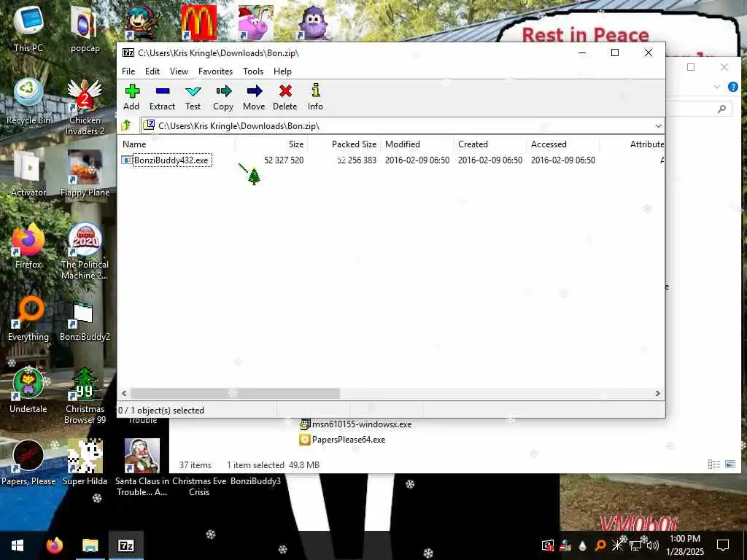This screenshot has width=747, height=560.
Task: Launch Flappy Plane desktop shortcut
Action: click(x=85, y=174)
